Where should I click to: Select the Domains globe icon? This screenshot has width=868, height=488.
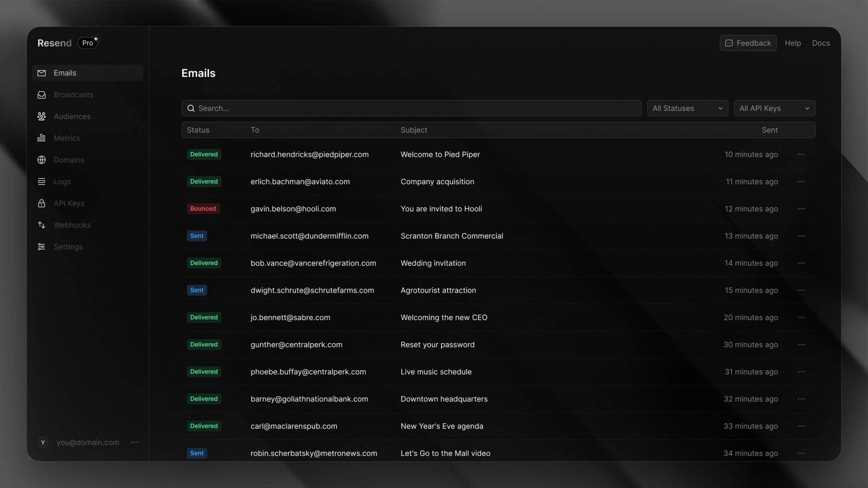pyautogui.click(x=41, y=160)
